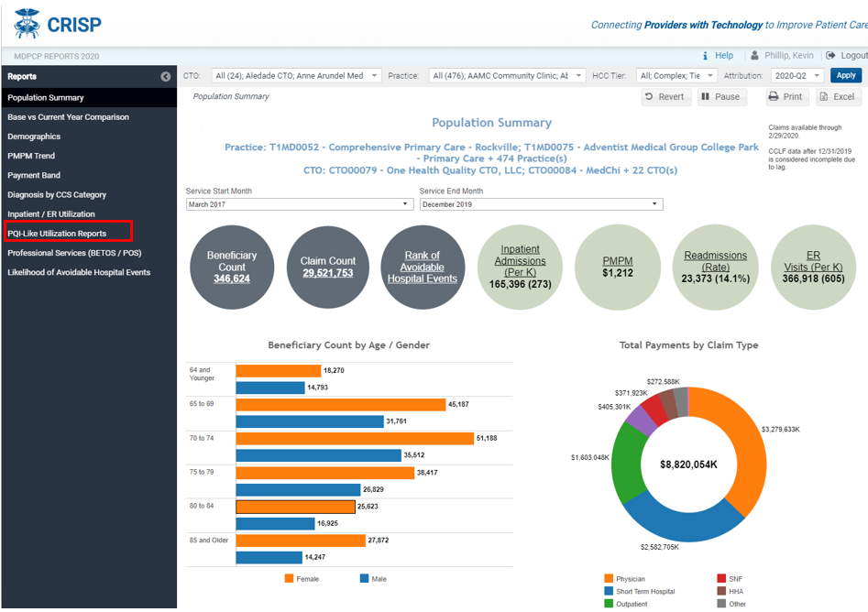Click the Revert button

pyautogui.click(x=666, y=97)
